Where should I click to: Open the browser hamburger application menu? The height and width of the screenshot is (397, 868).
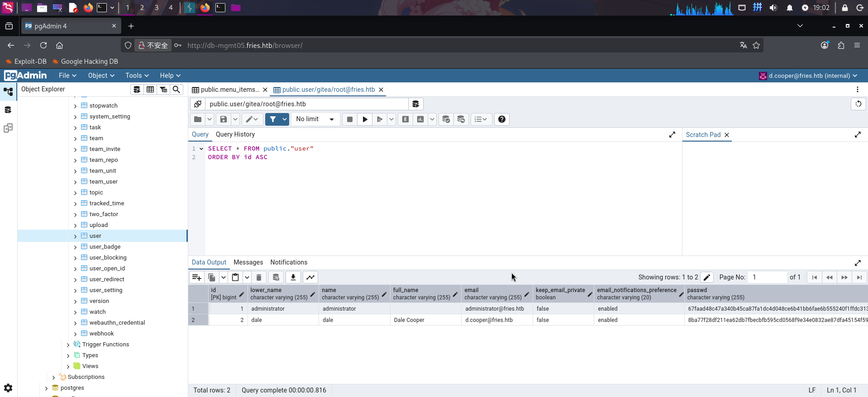pyautogui.click(x=857, y=45)
